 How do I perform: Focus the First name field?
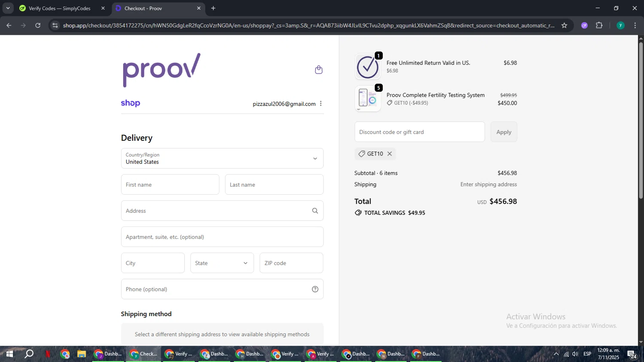170,184
